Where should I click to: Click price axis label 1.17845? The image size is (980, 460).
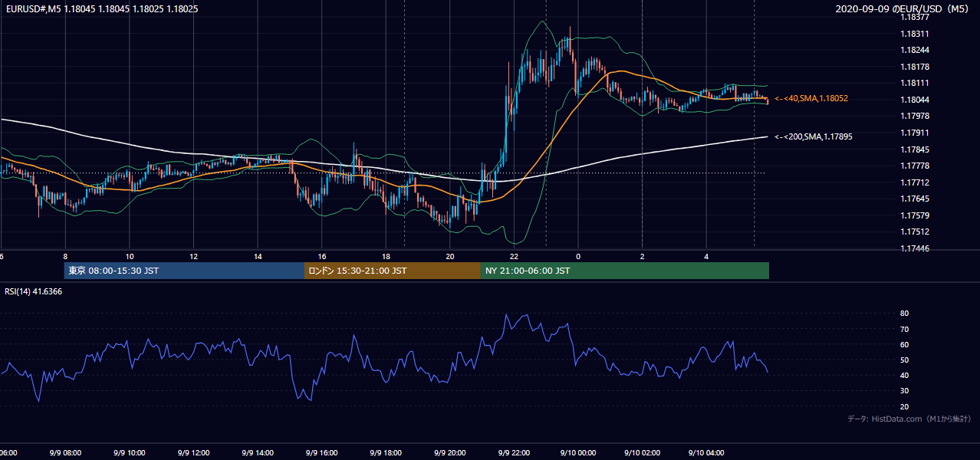915,149
